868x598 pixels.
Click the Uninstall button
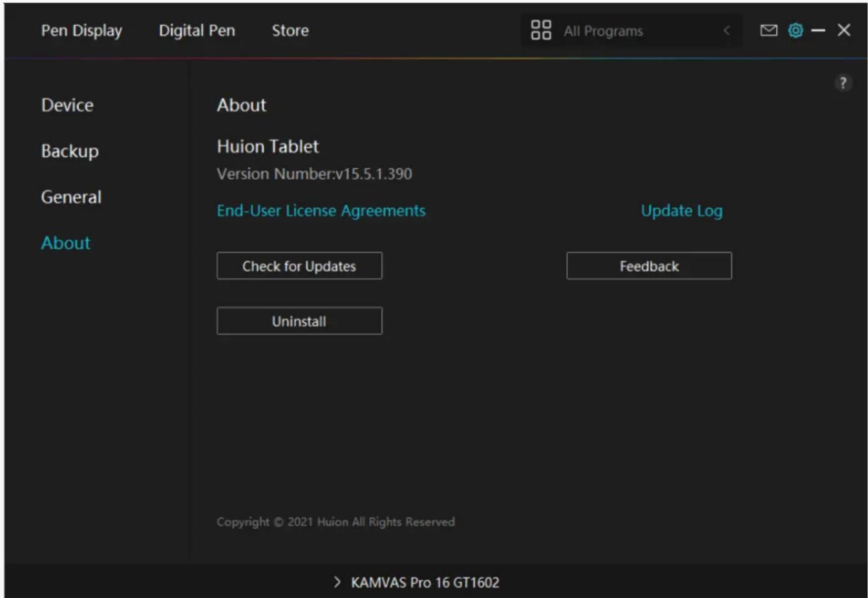pyautogui.click(x=299, y=321)
